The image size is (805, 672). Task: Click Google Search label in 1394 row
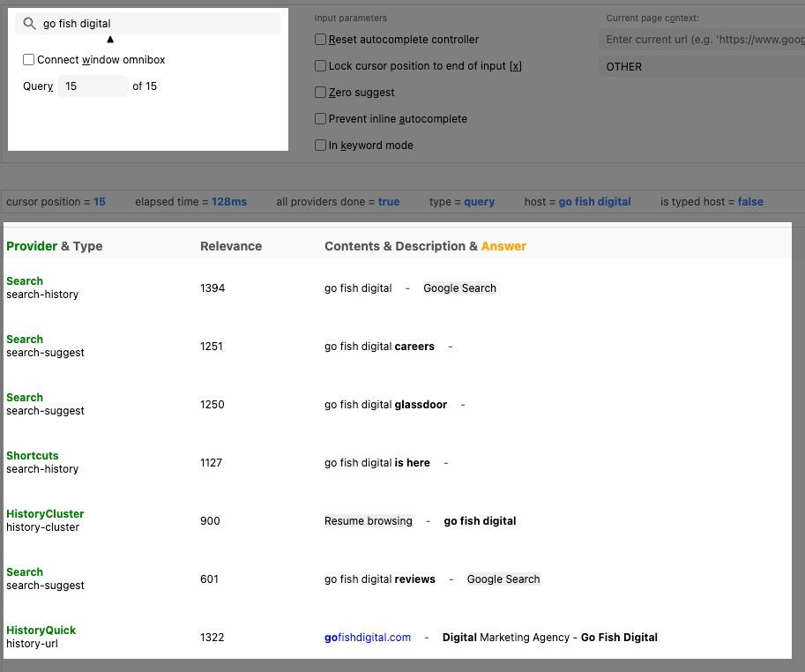tap(459, 288)
